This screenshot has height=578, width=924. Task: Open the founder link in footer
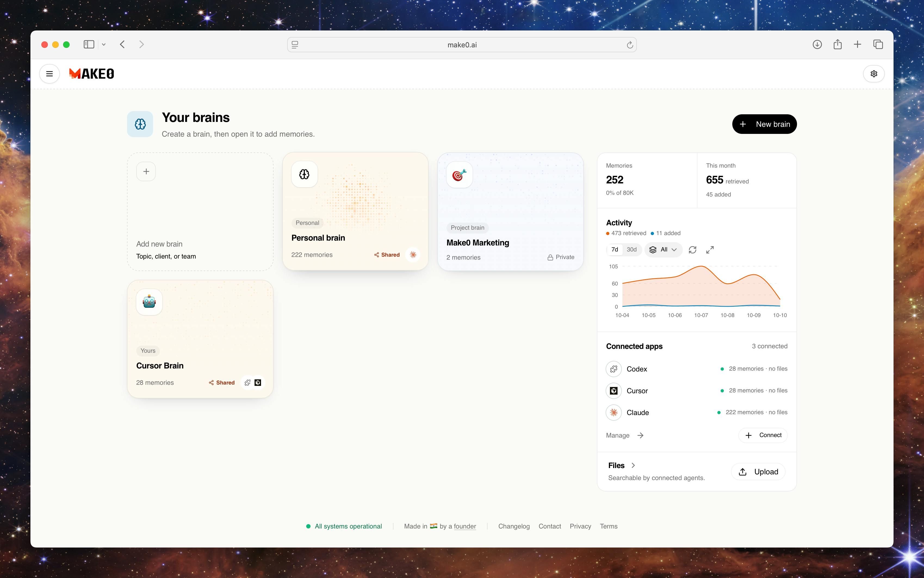pyautogui.click(x=465, y=526)
